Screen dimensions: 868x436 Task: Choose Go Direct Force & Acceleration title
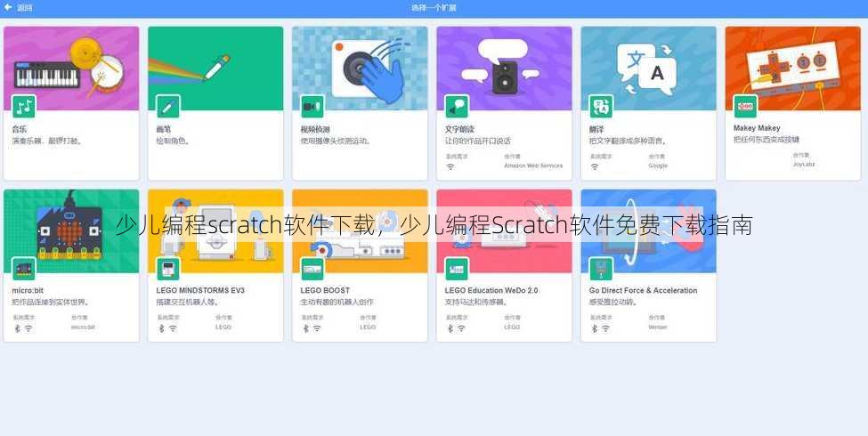pyautogui.click(x=644, y=290)
